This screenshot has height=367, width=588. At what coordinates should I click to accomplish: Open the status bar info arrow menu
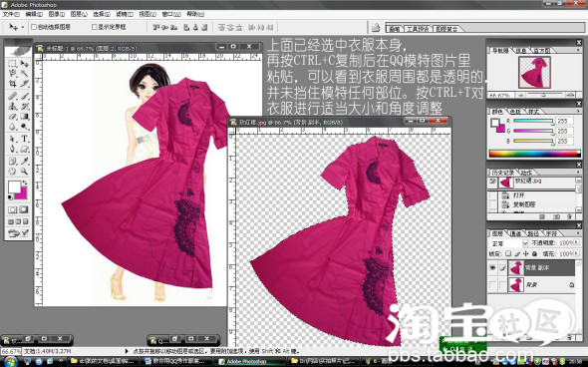coord(126,351)
